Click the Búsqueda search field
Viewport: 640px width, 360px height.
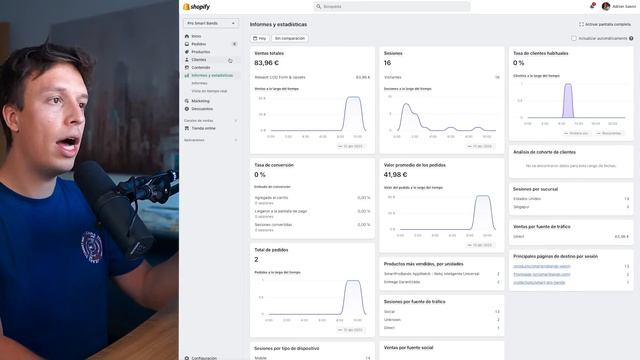(x=392, y=7)
